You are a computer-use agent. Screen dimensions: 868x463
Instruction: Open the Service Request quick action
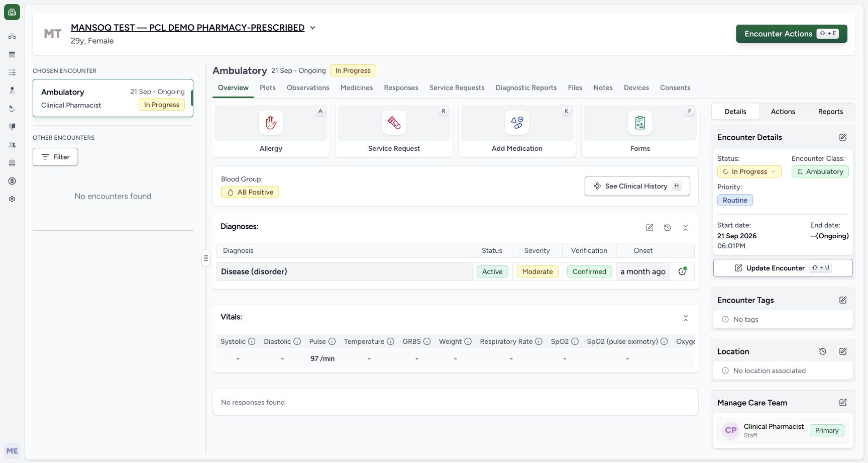(394, 130)
